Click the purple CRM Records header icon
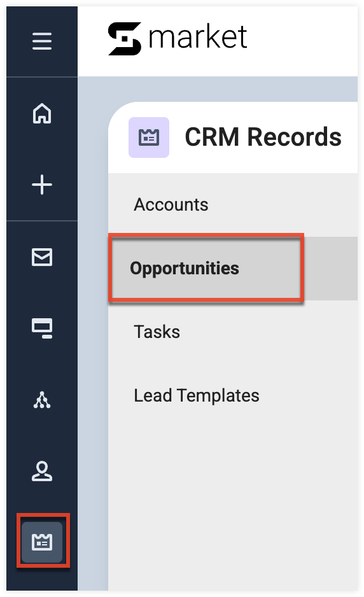This screenshot has height=597, width=364. (x=149, y=137)
